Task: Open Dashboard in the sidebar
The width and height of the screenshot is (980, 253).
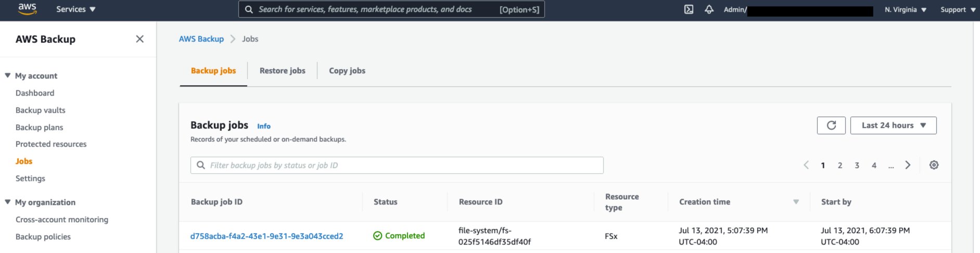Action: (35, 93)
